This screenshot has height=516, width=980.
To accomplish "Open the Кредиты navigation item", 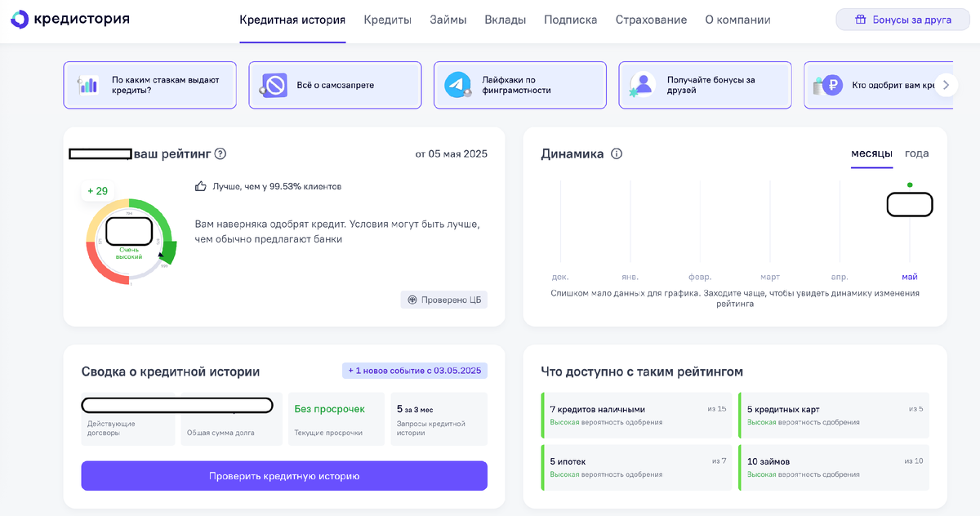I will 387,19.
